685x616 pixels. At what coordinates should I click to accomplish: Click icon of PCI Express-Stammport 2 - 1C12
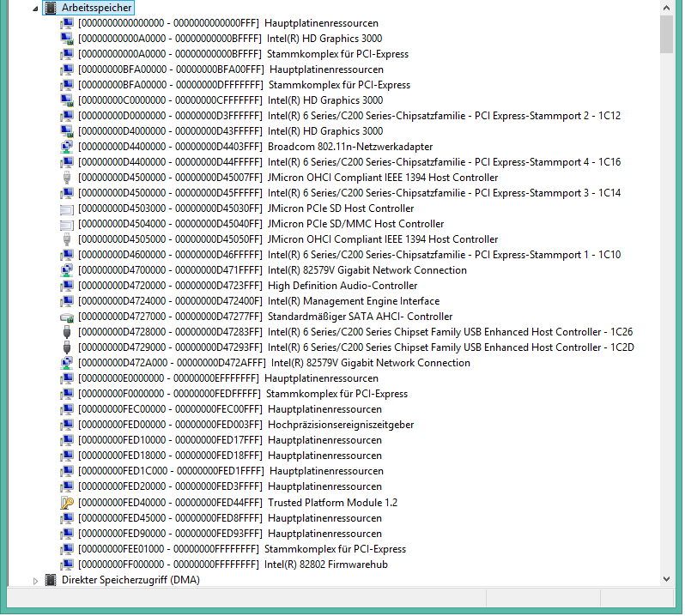[67, 116]
